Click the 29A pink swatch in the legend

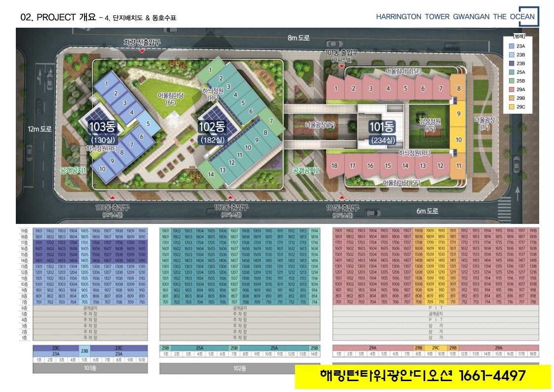[511, 89]
